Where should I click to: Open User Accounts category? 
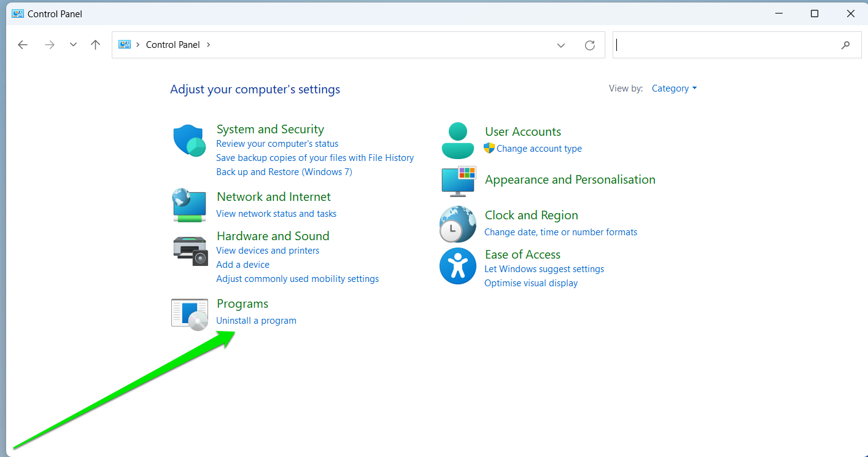(523, 131)
